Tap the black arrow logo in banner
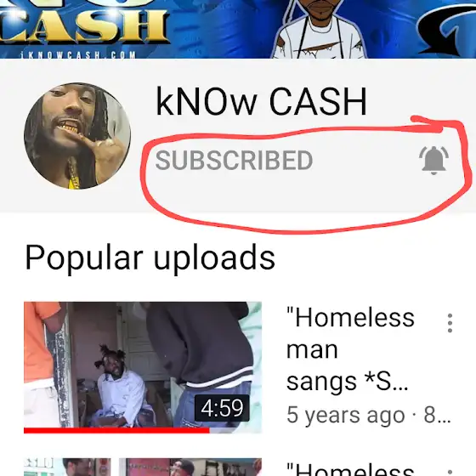The height and width of the screenshot is (476, 476). click(x=446, y=29)
